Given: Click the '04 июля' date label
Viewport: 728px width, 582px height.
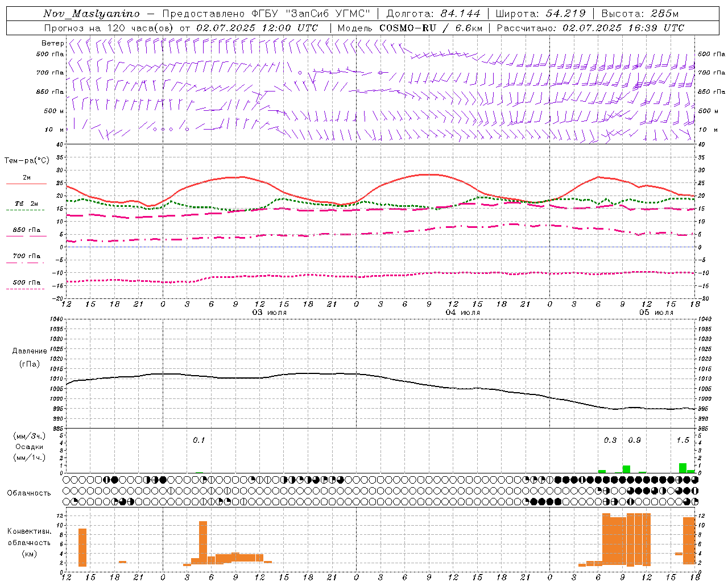Looking at the screenshot, I should 462,313.
